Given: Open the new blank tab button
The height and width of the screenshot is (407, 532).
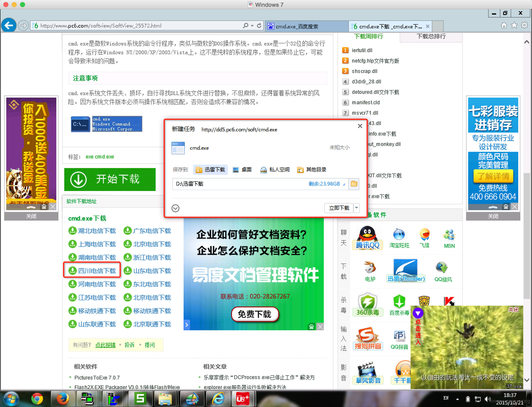Looking at the screenshot, I should (438, 26).
